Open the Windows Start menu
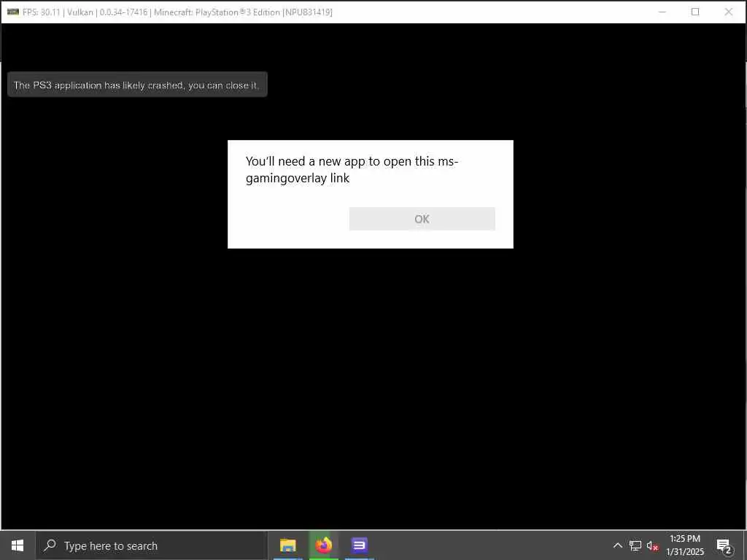This screenshot has height=560, width=747. [18, 545]
